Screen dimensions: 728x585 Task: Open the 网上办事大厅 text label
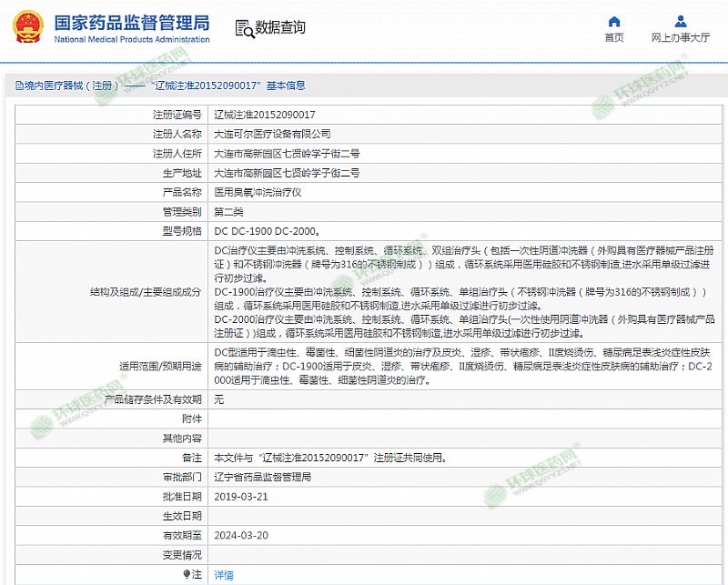(681, 38)
